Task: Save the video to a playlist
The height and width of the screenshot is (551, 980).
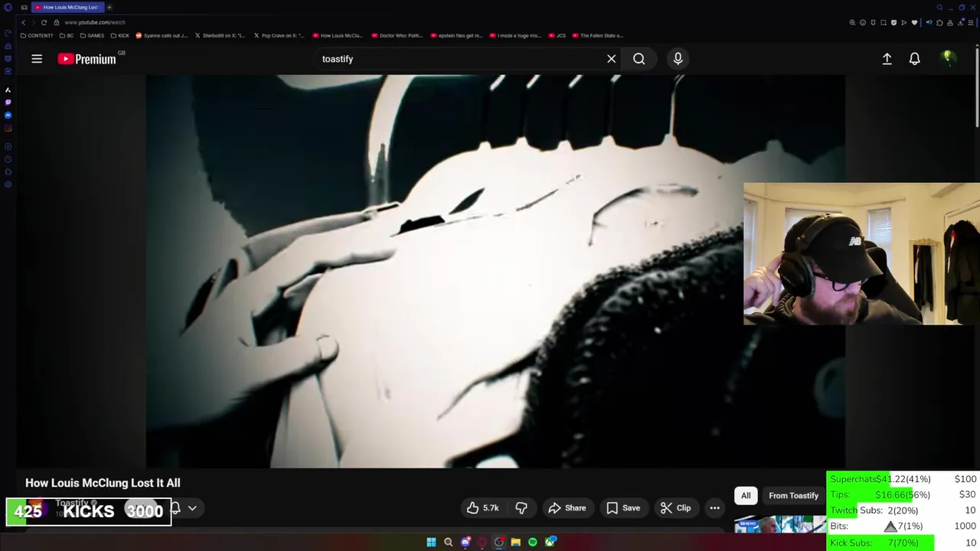Action: click(622, 508)
